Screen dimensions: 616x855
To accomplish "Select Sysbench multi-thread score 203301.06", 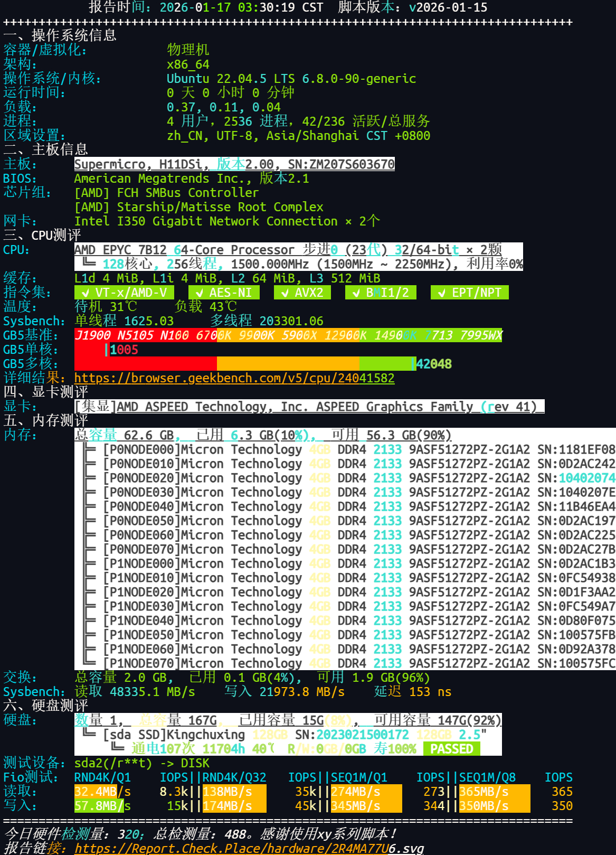I will (291, 321).
